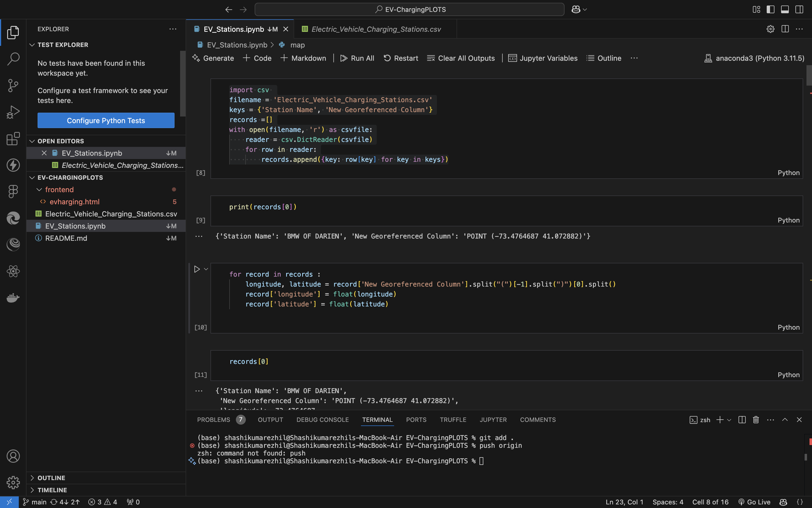Open the Docker sidebar icon
Image resolution: width=812 pixels, height=508 pixels.
(13, 298)
